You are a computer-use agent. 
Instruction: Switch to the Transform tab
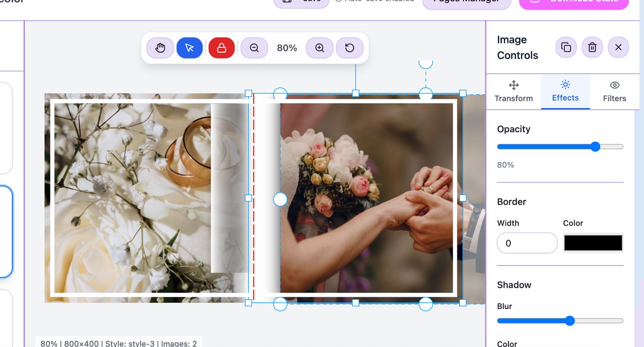click(x=514, y=91)
